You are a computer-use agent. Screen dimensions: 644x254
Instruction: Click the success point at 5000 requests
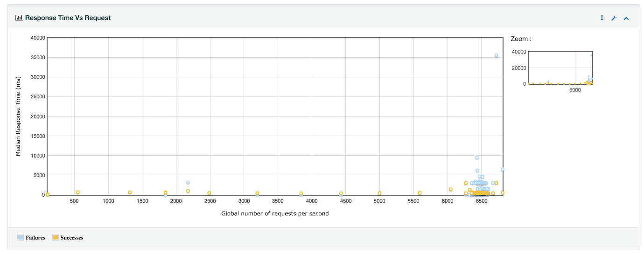tap(379, 193)
